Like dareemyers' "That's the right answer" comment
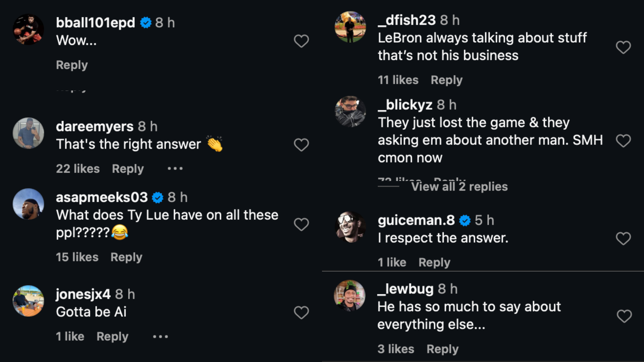 point(301,145)
